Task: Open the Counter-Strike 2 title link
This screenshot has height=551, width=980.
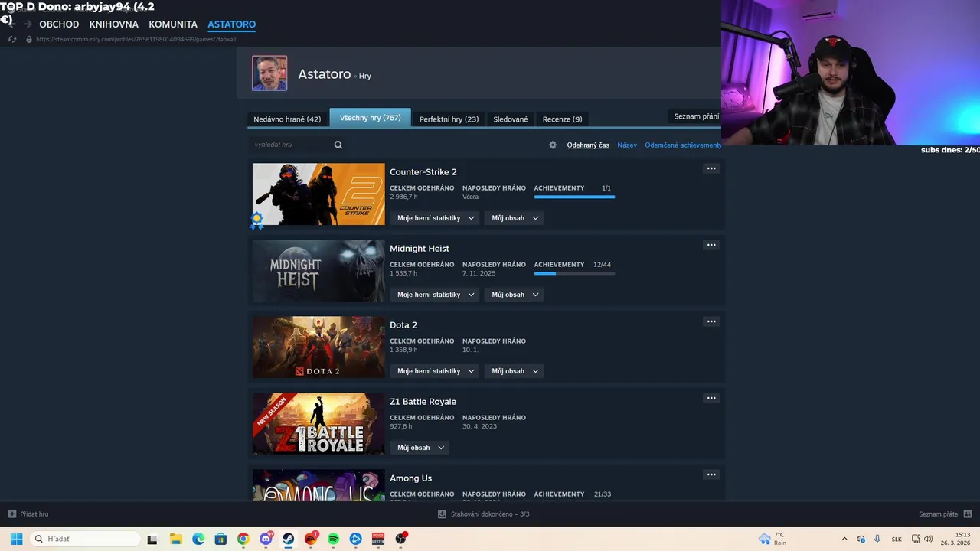Action: click(423, 171)
